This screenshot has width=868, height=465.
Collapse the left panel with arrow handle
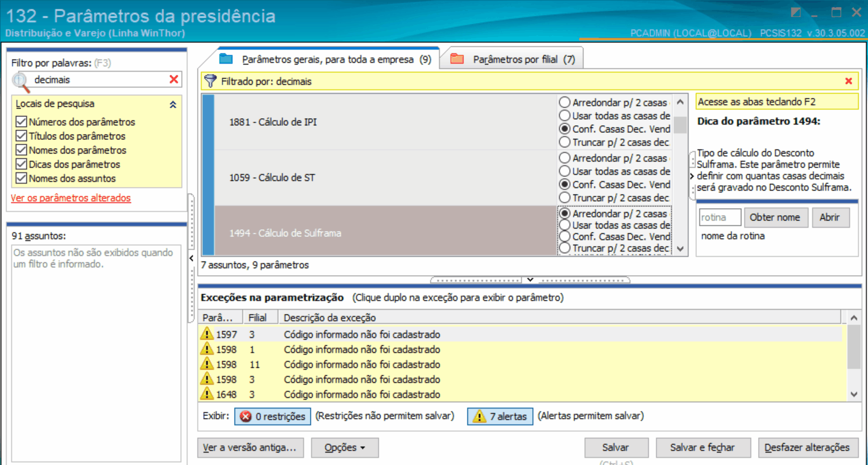(x=191, y=258)
